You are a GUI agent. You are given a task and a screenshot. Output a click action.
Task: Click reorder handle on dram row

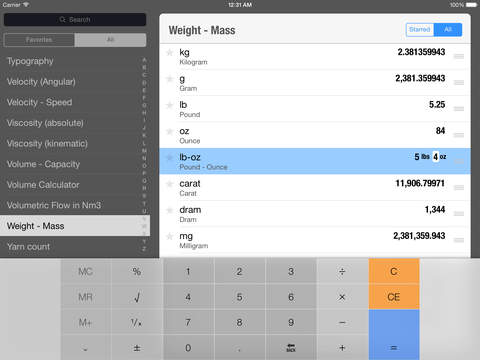tap(459, 214)
